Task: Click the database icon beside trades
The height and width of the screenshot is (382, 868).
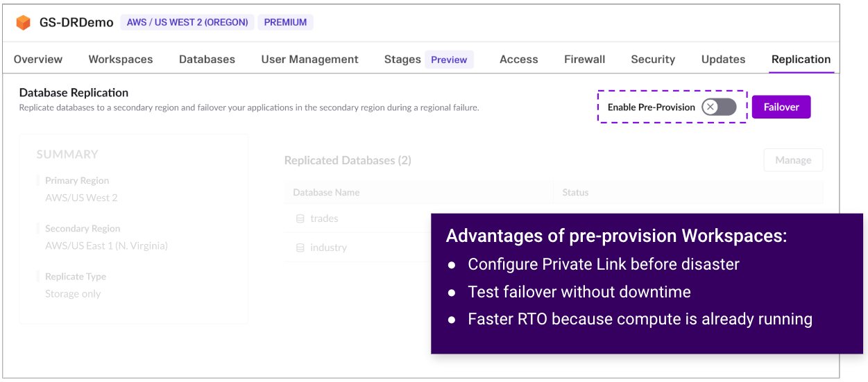Action: [x=300, y=218]
